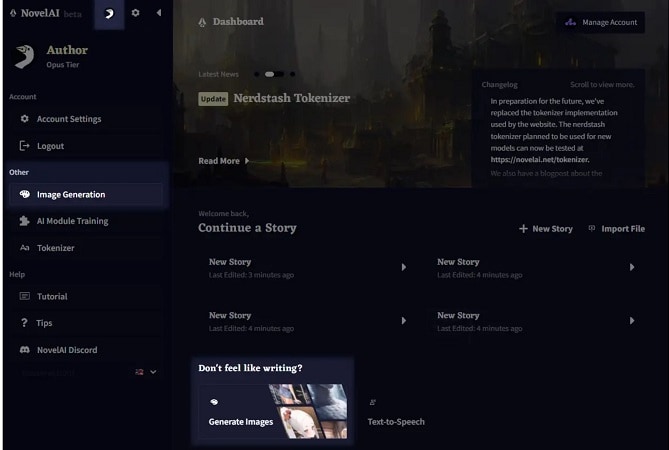Click the Tutorial panel icon
This screenshot has height=450, width=669.
tap(24, 296)
